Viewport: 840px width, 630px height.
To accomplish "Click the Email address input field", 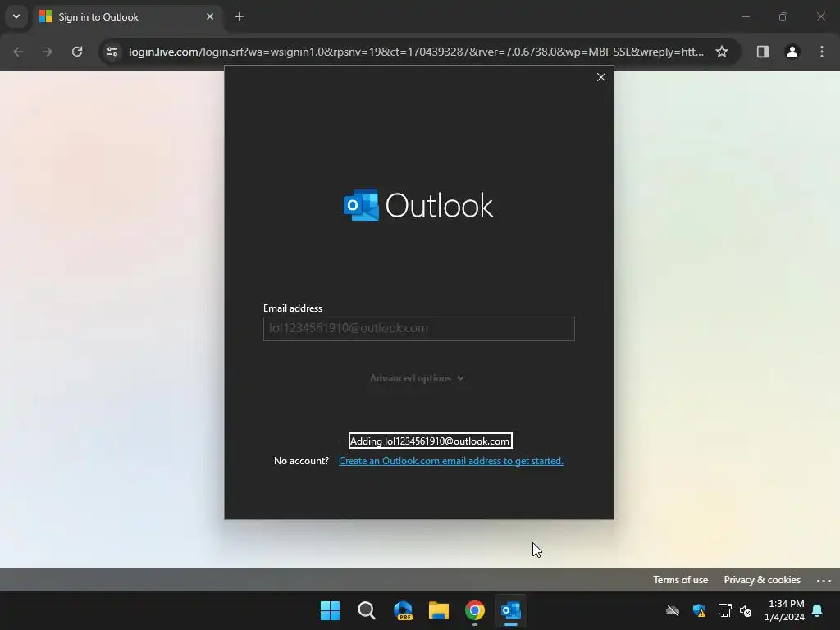I will click(x=419, y=329).
